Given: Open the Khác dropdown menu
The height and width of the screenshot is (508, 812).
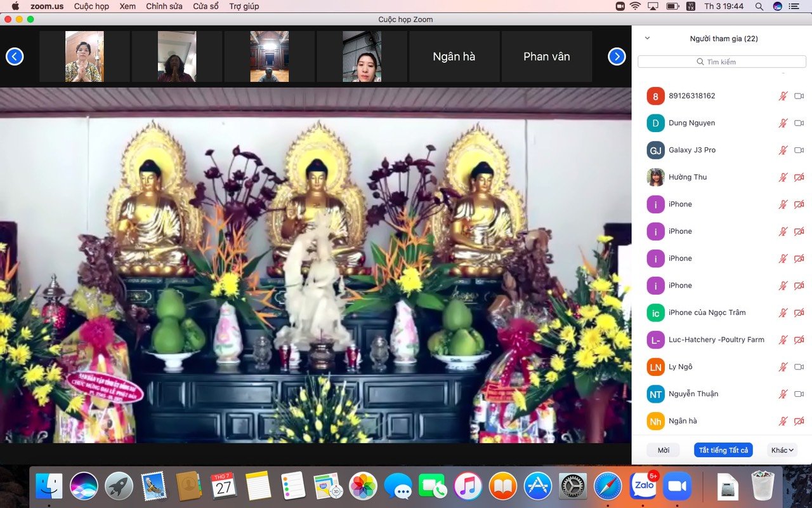Looking at the screenshot, I should pyautogui.click(x=782, y=450).
